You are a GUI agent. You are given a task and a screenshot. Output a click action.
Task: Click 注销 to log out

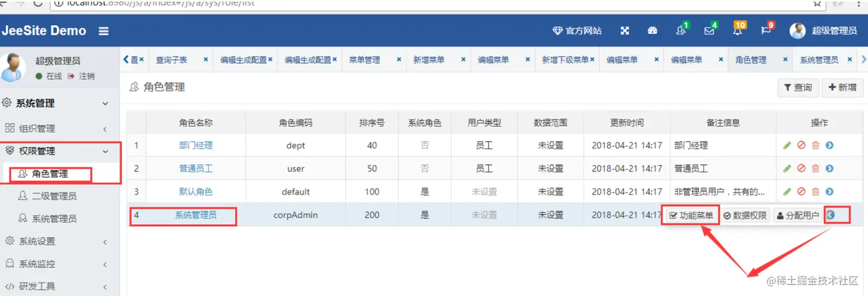(82, 76)
